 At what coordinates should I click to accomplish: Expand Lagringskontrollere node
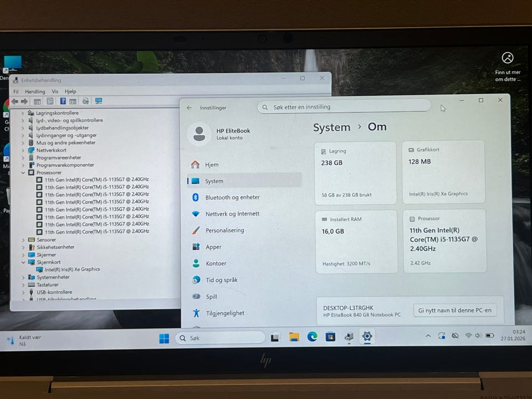[x=23, y=113]
